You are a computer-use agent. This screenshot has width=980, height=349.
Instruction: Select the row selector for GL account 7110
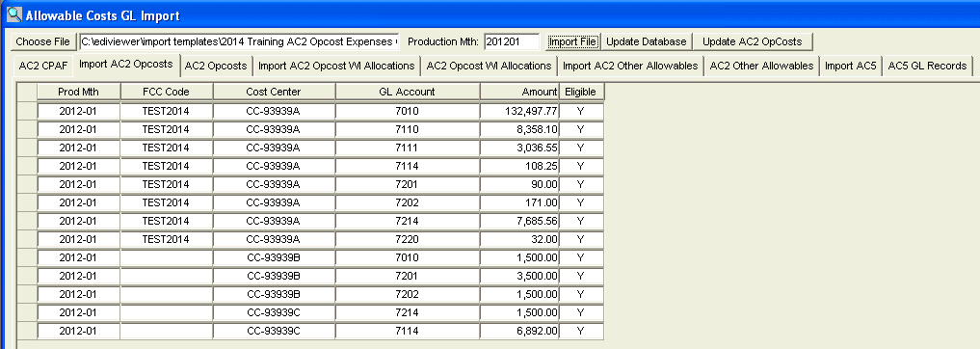pyautogui.click(x=27, y=129)
